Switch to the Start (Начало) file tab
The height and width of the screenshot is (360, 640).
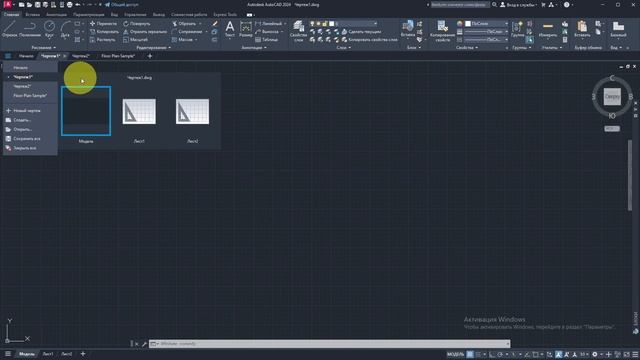pos(26,56)
